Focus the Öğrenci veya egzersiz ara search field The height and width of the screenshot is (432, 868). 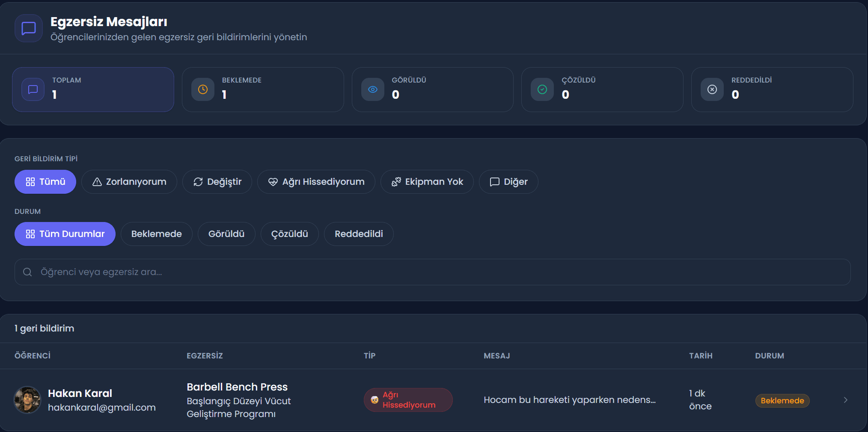432,272
